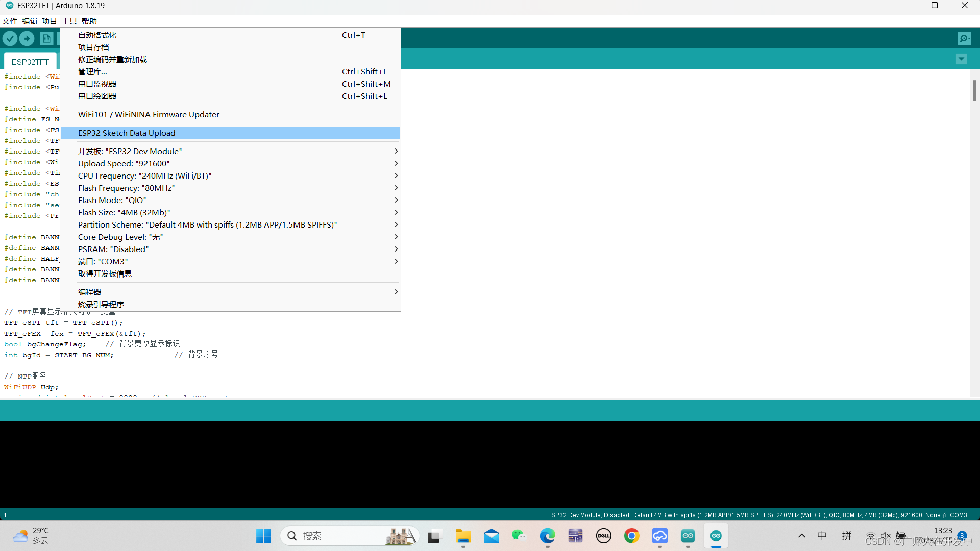Open the Mail app on the taskbar
The width and height of the screenshot is (980, 551).
coord(492,536)
